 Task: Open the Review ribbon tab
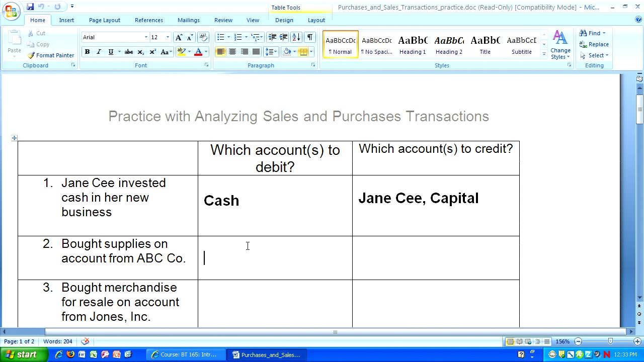tap(223, 20)
